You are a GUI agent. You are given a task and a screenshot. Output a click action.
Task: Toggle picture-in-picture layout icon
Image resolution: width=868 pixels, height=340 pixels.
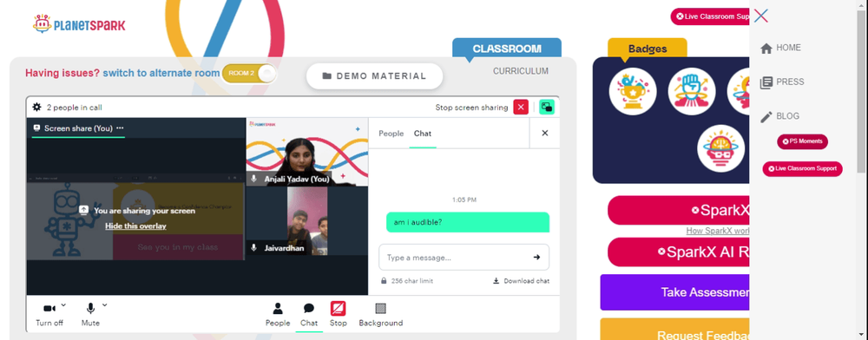pos(547,108)
